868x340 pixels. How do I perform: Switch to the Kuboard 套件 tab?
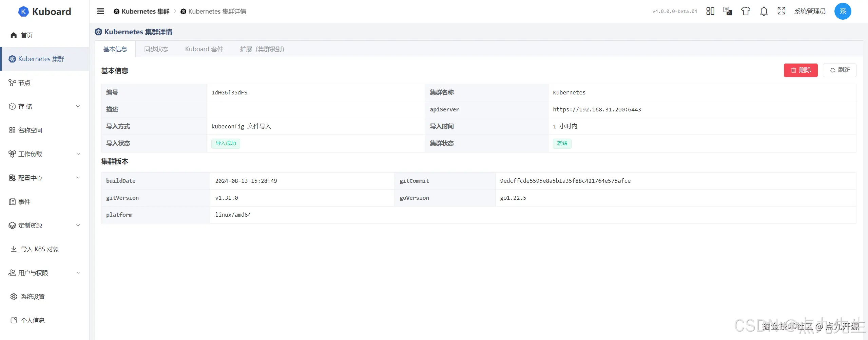[204, 49]
